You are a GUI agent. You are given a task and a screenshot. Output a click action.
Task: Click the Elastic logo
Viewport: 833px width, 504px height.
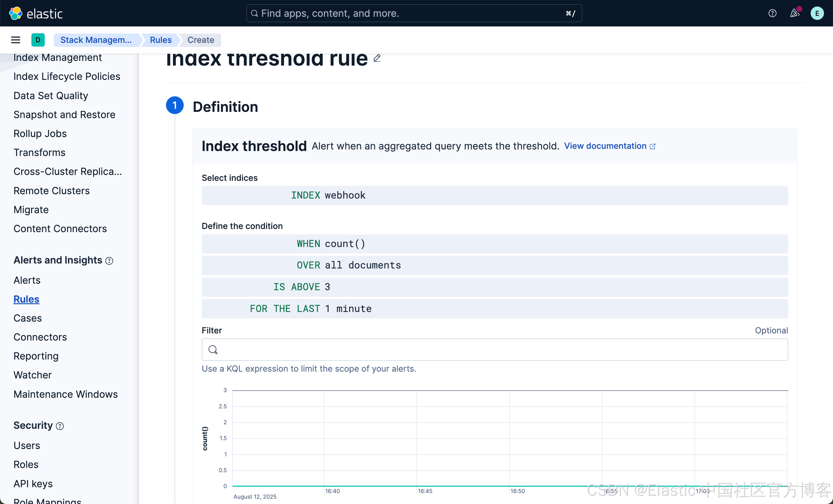(x=35, y=13)
